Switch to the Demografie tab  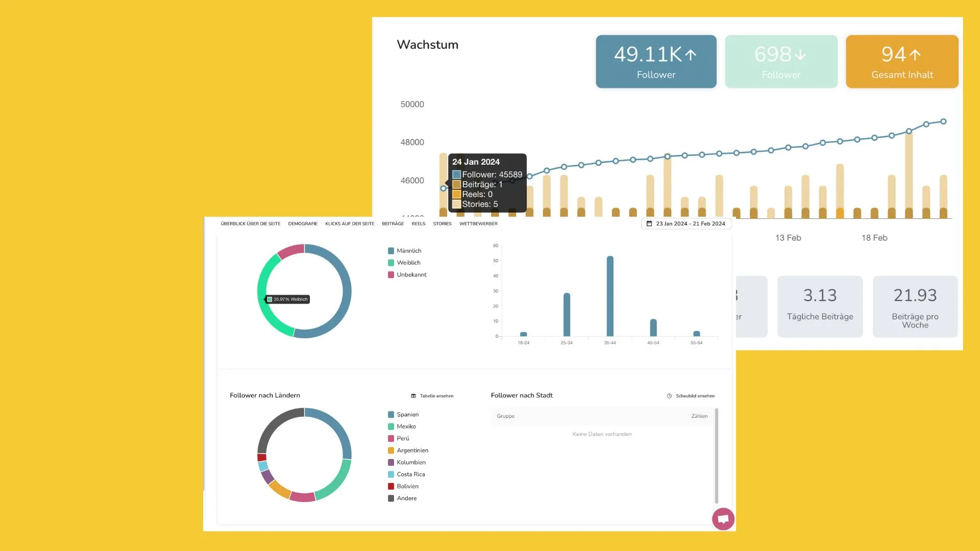pos(303,223)
